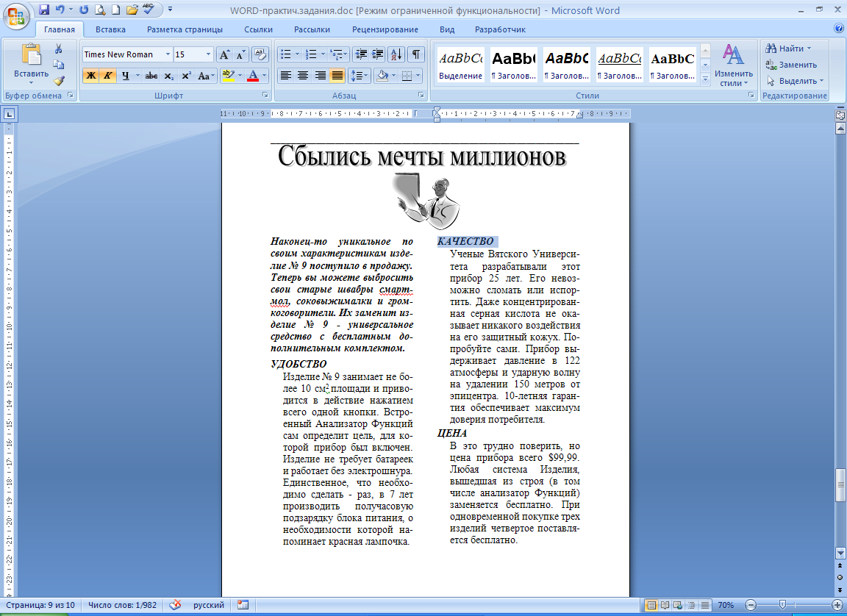847x616 pixels.
Task: Click the Заменить button
Action: pos(792,65)
